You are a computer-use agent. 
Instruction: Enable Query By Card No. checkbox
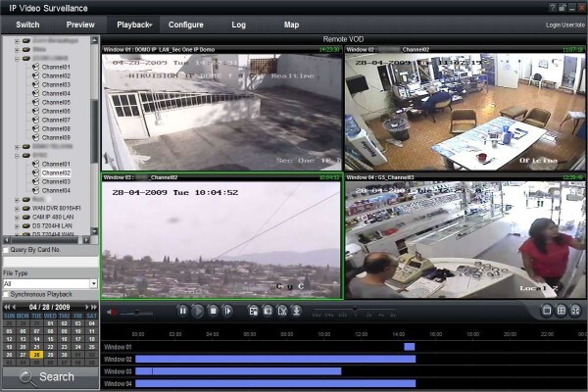coord(6,250)
